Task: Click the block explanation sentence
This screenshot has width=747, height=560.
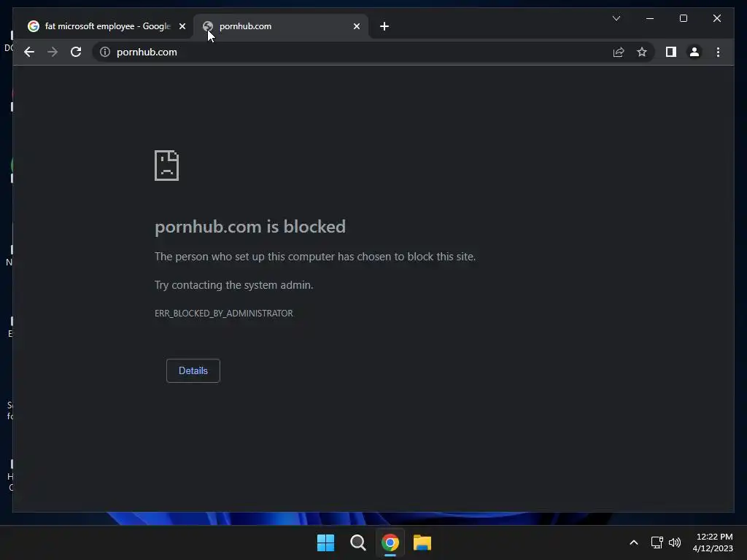Action: pyautogui.click(x=315, y=257)
